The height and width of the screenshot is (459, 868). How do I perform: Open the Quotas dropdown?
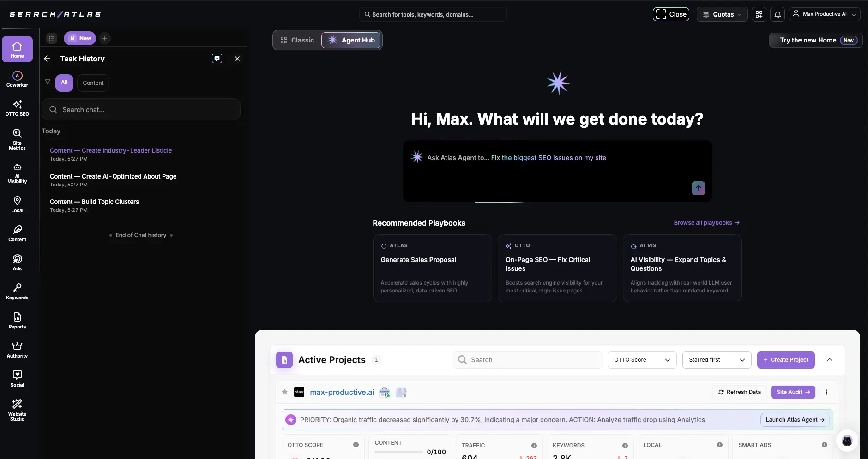click(x=722, y=14)
